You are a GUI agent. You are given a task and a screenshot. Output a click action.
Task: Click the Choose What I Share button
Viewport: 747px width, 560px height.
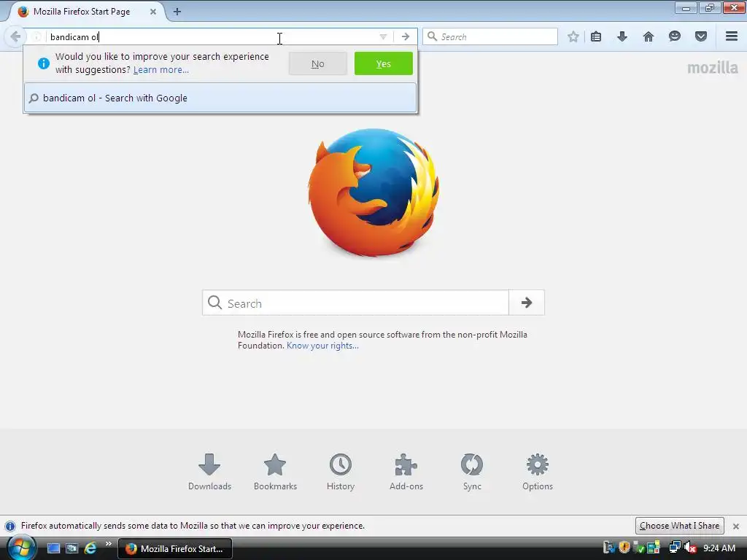[679, 526]
